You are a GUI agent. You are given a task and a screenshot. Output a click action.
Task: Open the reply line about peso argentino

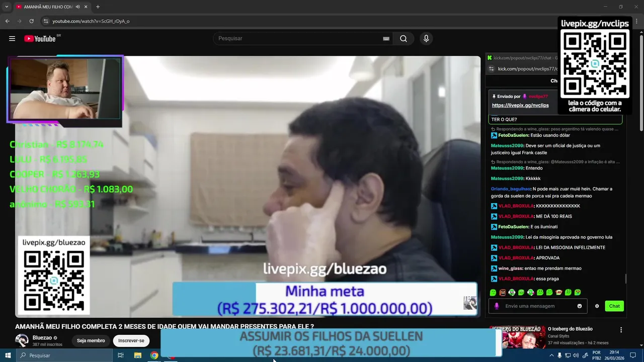(555, 129)
